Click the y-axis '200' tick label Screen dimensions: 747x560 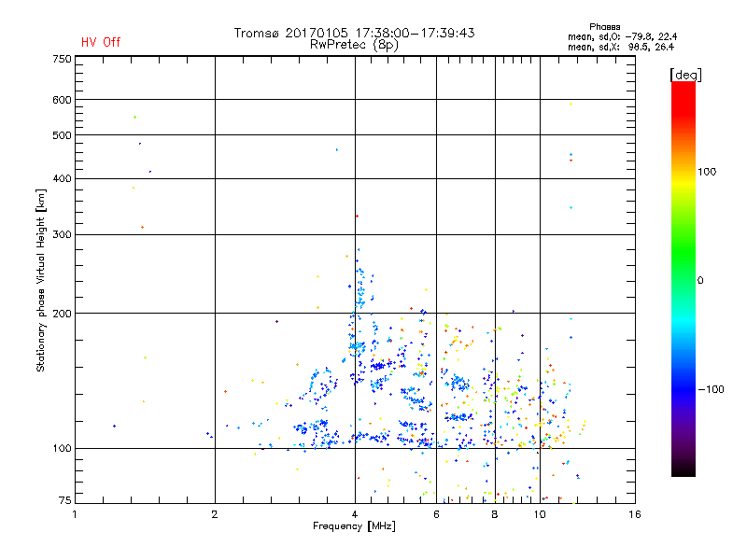click(x=62, y=314)
